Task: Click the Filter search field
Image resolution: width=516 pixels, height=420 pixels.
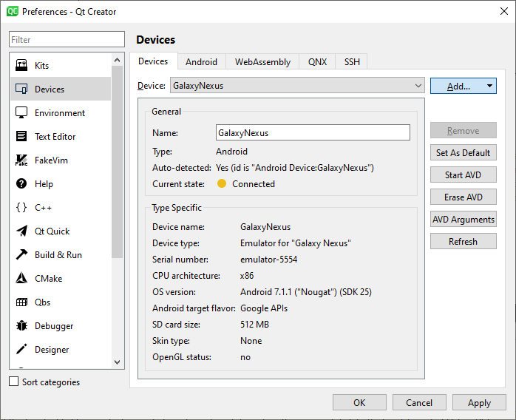Action: click(x=67, y=39)
